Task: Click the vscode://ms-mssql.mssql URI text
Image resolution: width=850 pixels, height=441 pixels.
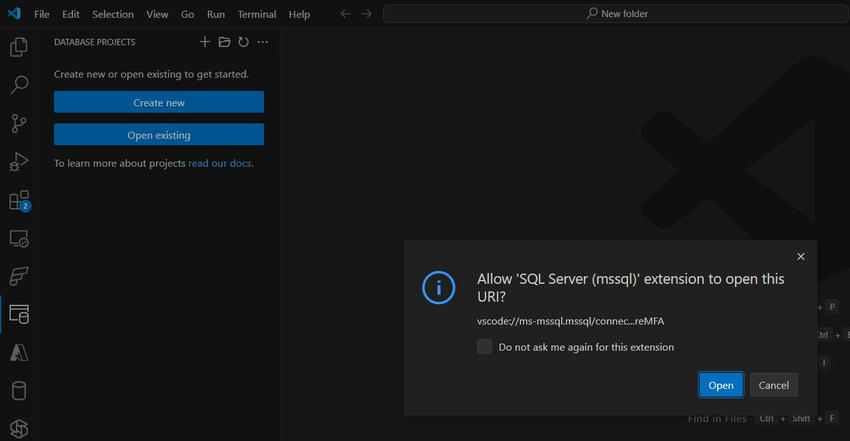Action: click(x=570, y=321)
